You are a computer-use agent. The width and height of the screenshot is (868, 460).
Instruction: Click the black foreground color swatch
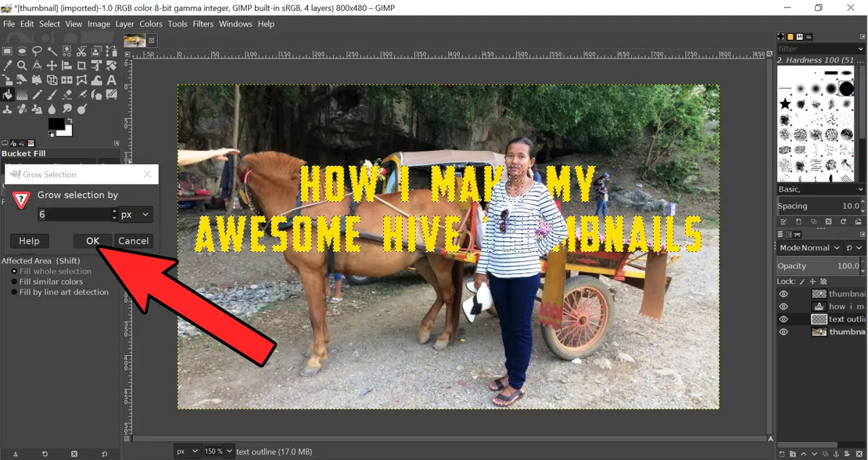pyautogui.click(x=56, y=123)
